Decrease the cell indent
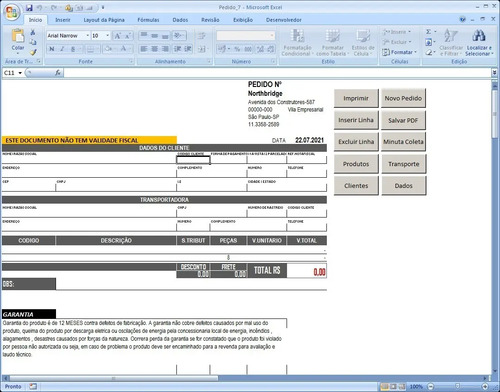Screen dimensions: 500x392 click(x=178, y=49)
